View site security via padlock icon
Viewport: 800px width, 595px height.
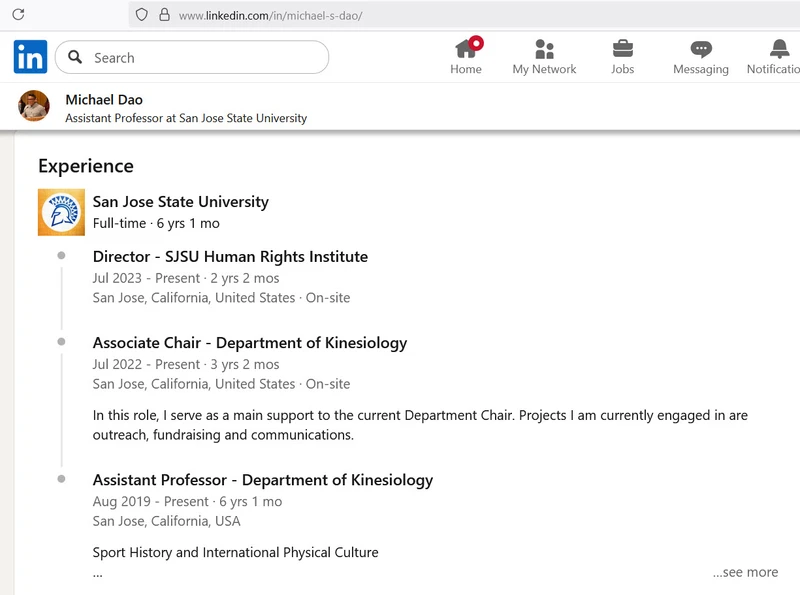pyautogui.click(x=164, y=14)
